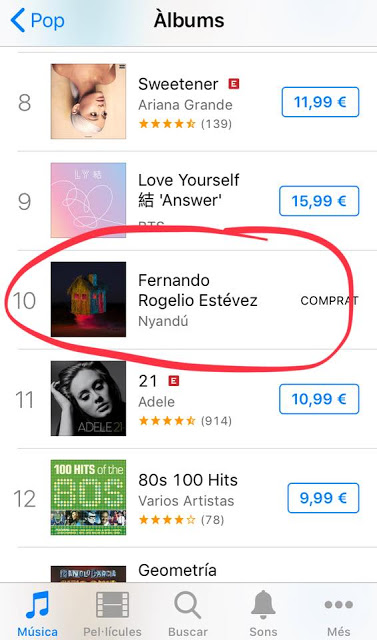This screenshot has width=377, height=640.
Task: Buy Love Yourself Answer for 15,99 €
Action: coord(319,201)
